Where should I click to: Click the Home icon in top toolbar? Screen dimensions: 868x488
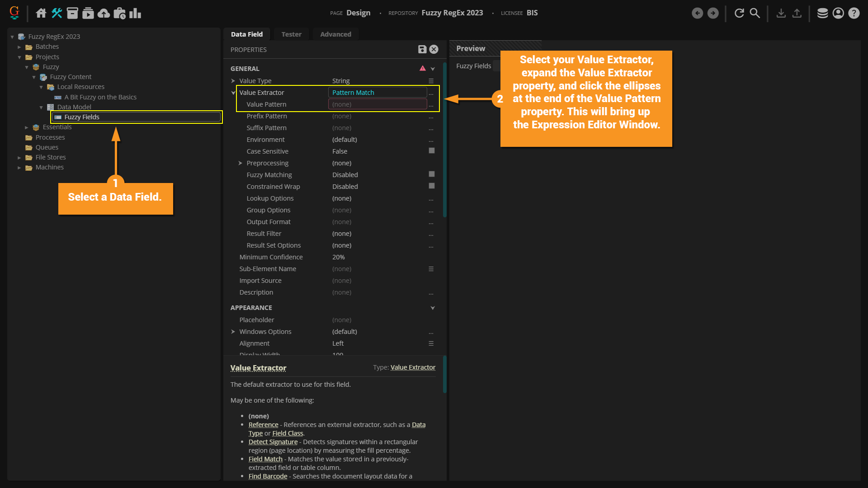pyautogui.click(x=41, y=13)
